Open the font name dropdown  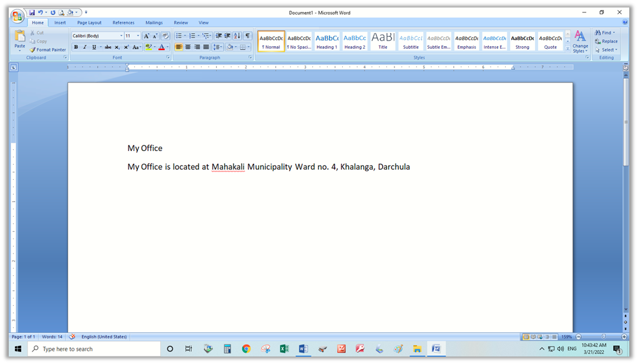tap(121, 36)
